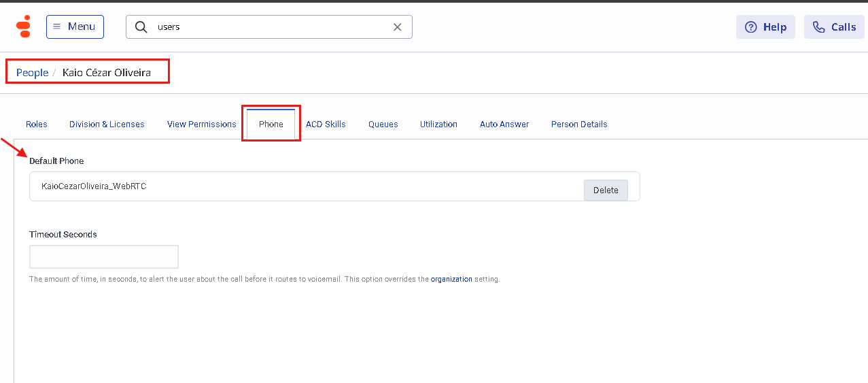Switch to ACD Skills tab
Viewport: 868px width, 383px height.
coord(326,124)
